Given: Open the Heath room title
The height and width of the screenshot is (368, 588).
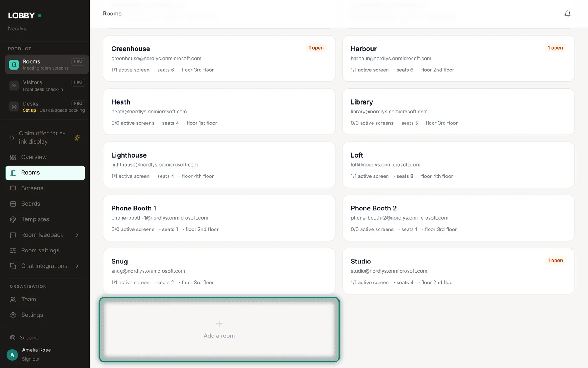Looking at the screenshot, I should pyautogui.click(x=121, y=102).
